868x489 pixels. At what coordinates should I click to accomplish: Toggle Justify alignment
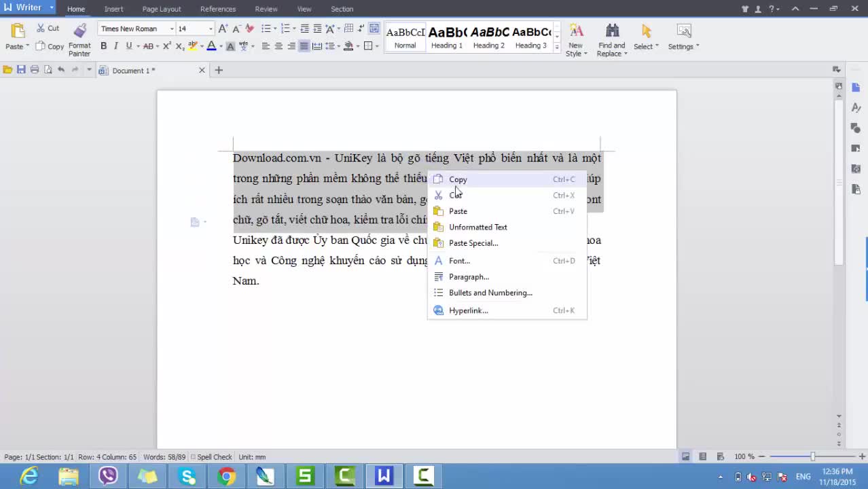pos(304,46)
